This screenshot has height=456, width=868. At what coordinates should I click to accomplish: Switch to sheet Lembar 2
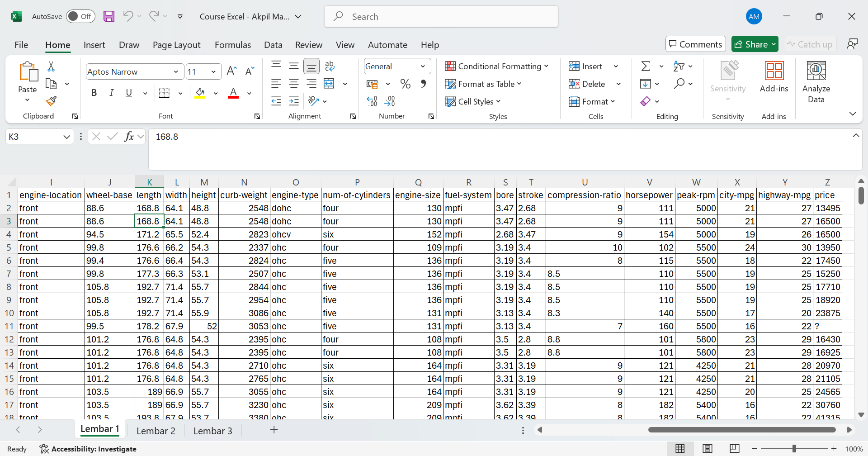click(156, 431)
